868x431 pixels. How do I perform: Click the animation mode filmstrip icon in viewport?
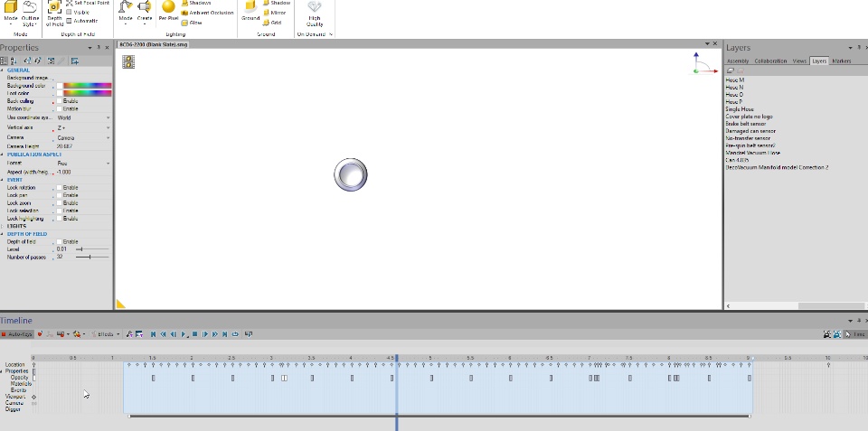(128, 62)
